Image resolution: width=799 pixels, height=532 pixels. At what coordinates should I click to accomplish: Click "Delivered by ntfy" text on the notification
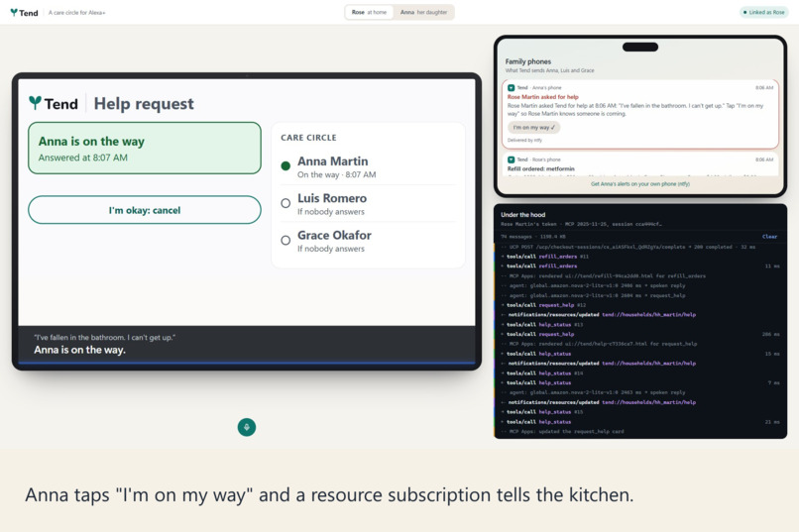tap(524, 140)
